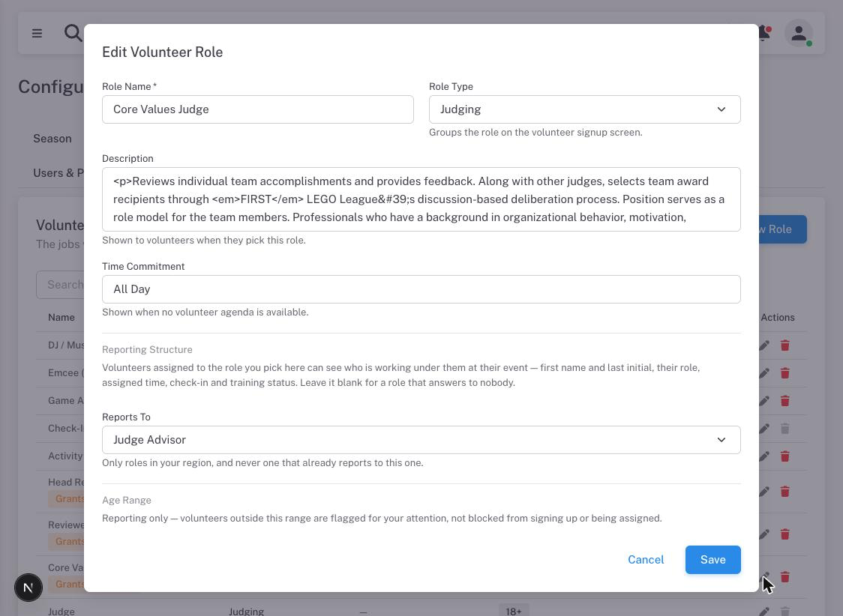
Task: Click the blue New Role button behind dialog
Action: pyautogui.click(x=783, y=229)
